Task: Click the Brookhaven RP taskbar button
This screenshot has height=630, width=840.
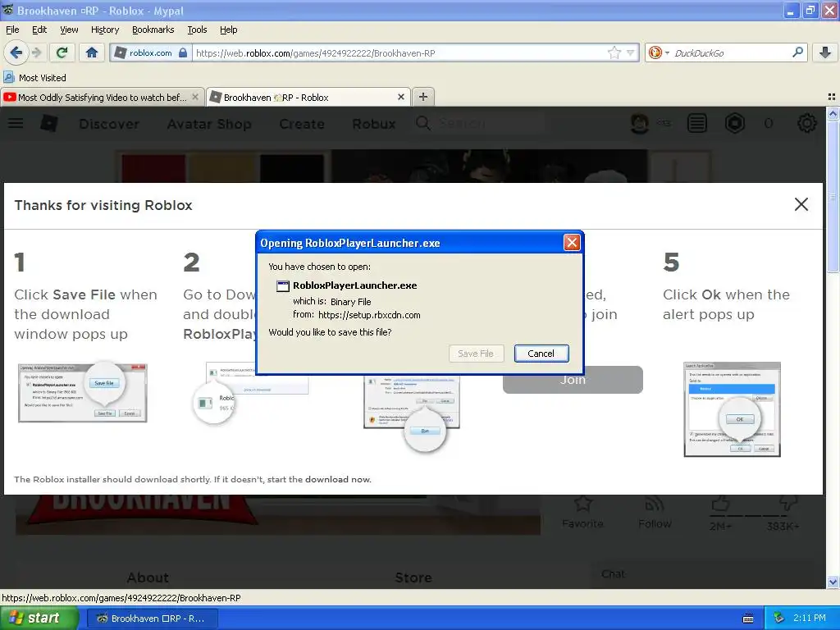Action: coord(152,619)
